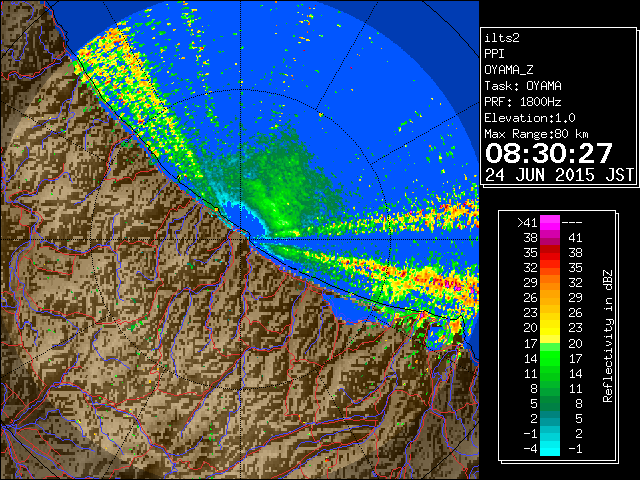Click the cyan -4 legend swatch

click(x=550, y=448)
